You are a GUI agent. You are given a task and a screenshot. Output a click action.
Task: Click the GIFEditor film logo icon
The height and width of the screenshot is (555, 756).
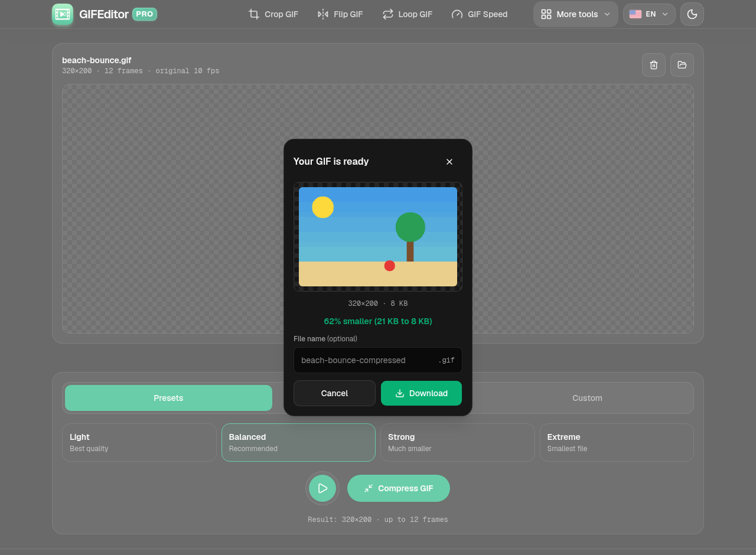(63, 14)
